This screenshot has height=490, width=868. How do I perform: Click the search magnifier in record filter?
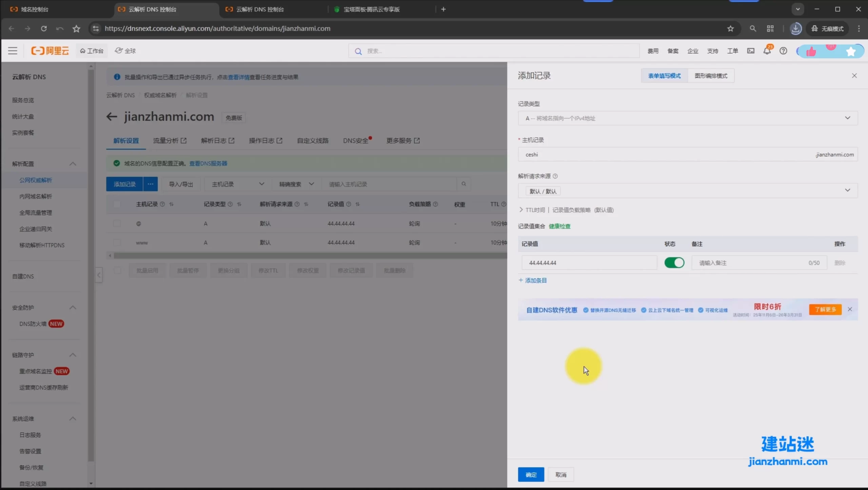point(463,184)
